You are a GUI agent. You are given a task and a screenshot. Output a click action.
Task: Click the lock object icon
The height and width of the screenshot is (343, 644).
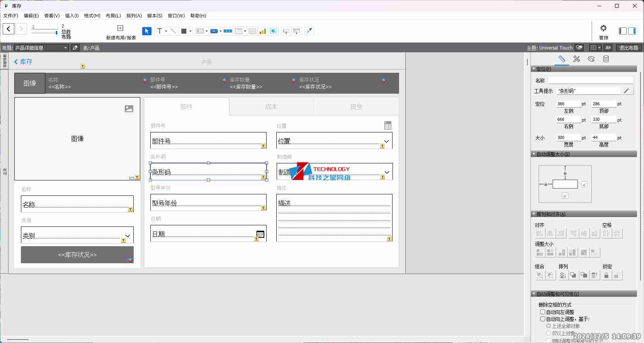(606, 275)
